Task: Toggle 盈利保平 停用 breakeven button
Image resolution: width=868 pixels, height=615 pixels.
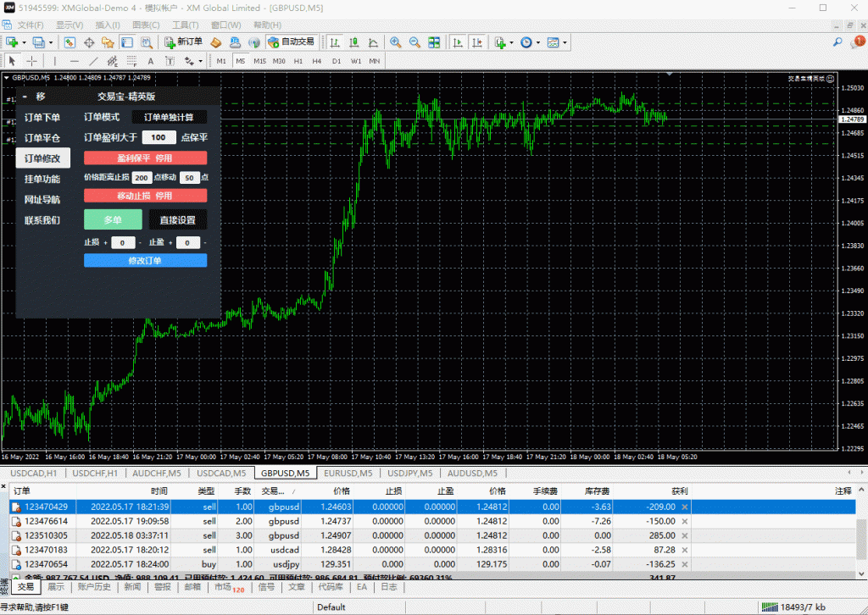Action: coord(145,158)
